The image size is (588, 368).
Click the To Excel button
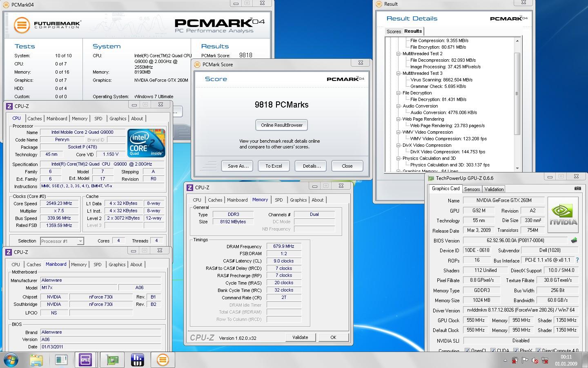(x=274, y=166)
